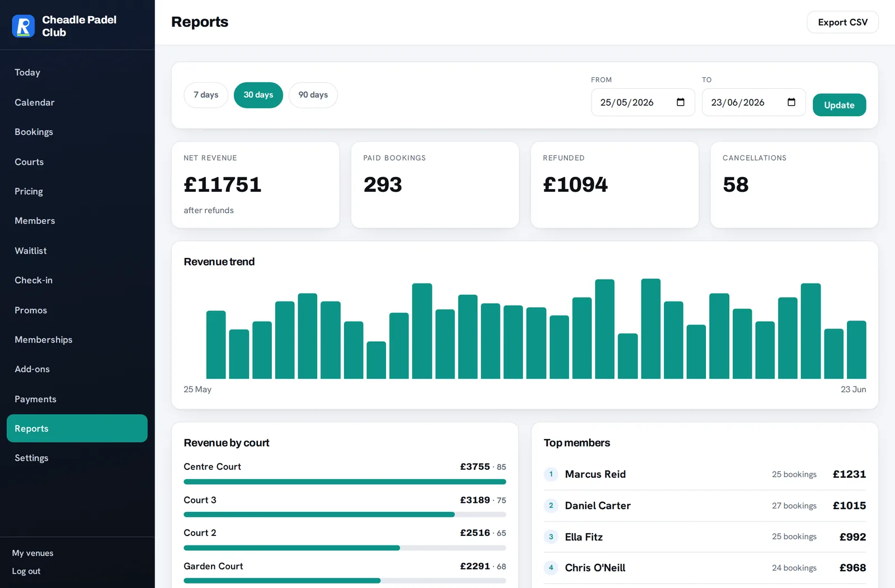895x588 pixels.
Task: Click the 27 bookings text for Daniel Carter
Action: [794, 506]
